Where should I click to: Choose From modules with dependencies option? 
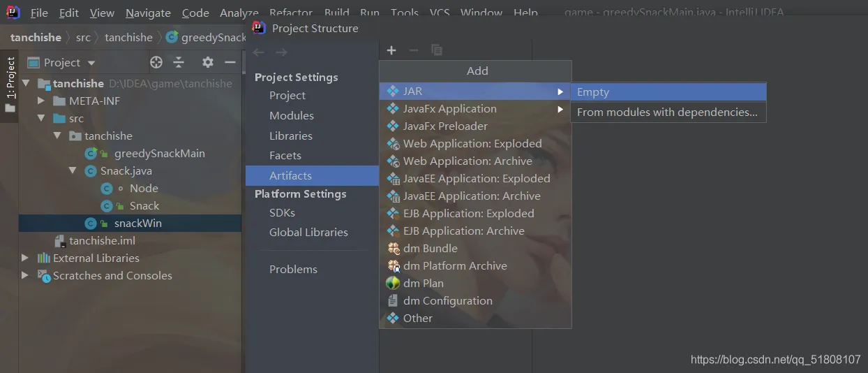[x=667, y=112]
